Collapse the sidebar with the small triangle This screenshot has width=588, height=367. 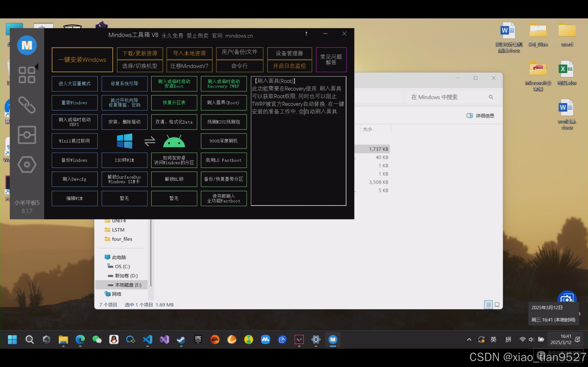pyautogui.click(x=37, y=66)
